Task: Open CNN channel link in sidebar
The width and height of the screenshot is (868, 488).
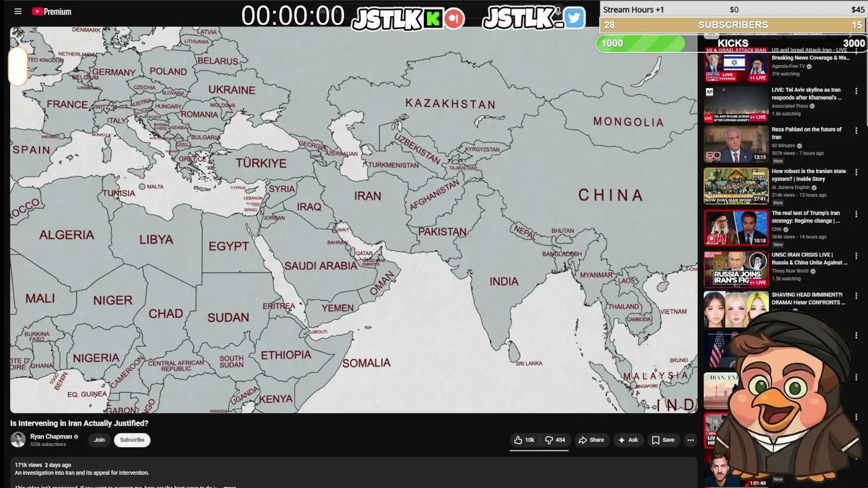Action: (x=777, y=229)
